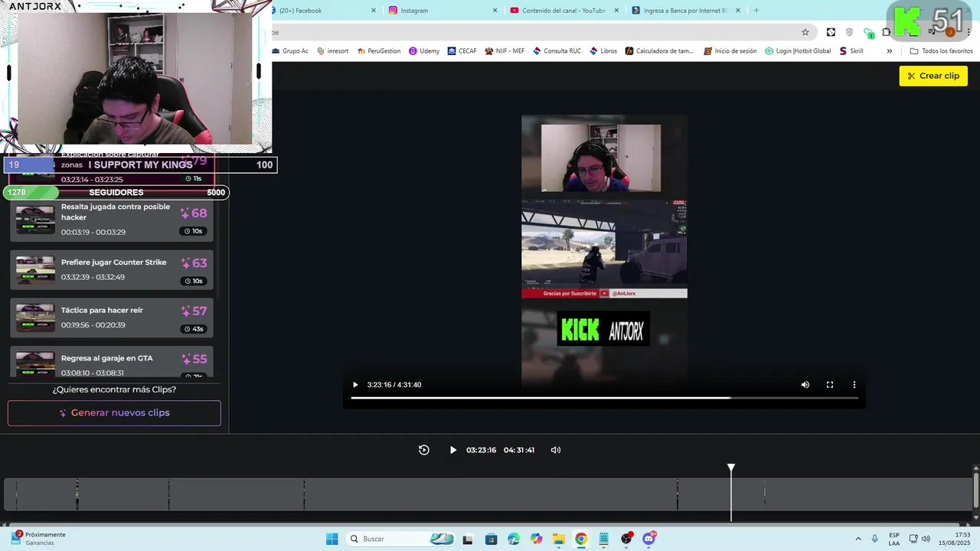This screenshot has width=980, height=551.
Task: Open the Todos los favoritos folder
Action: tap(941, 51)
